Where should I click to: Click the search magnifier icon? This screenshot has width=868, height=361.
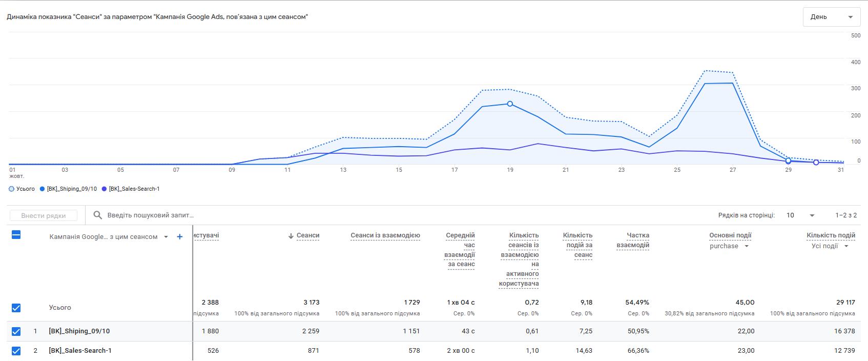97,215
